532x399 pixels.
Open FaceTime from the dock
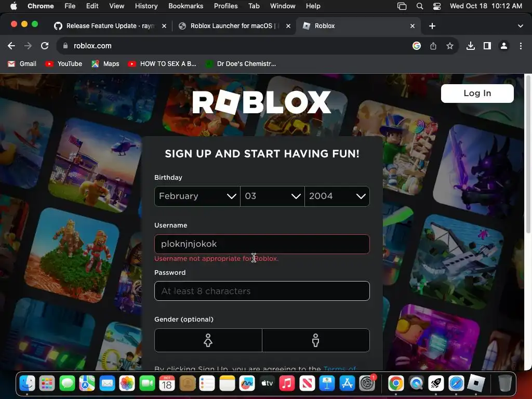[147, 384]
